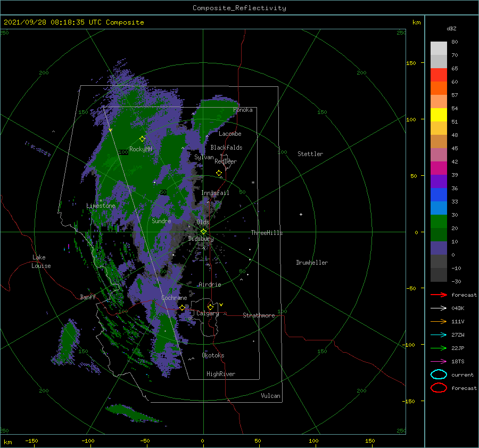The height and width of the screenshot is (448, 479).
Task: Click the Didsbury label
Action: pos(201,239)
